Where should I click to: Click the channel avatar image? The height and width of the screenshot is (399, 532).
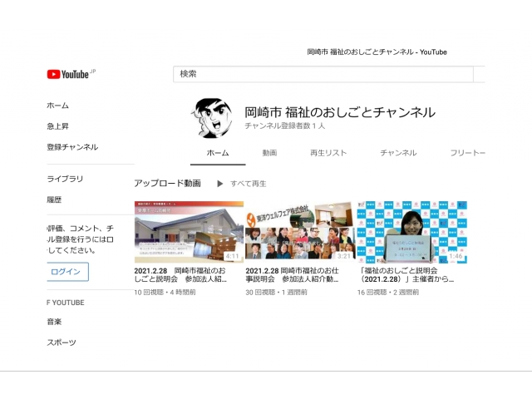[x=214, y=118]
